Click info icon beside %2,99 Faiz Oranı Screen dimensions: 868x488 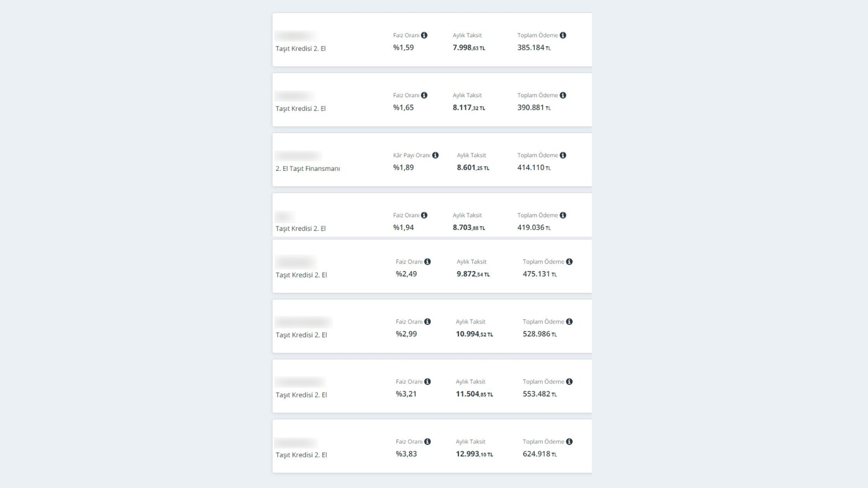click(427, 322)
